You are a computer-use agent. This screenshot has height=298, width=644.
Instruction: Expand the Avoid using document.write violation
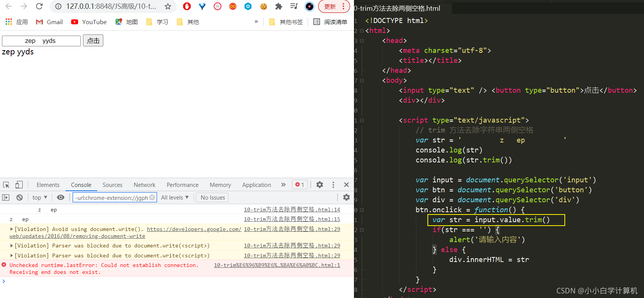point(11,229)
